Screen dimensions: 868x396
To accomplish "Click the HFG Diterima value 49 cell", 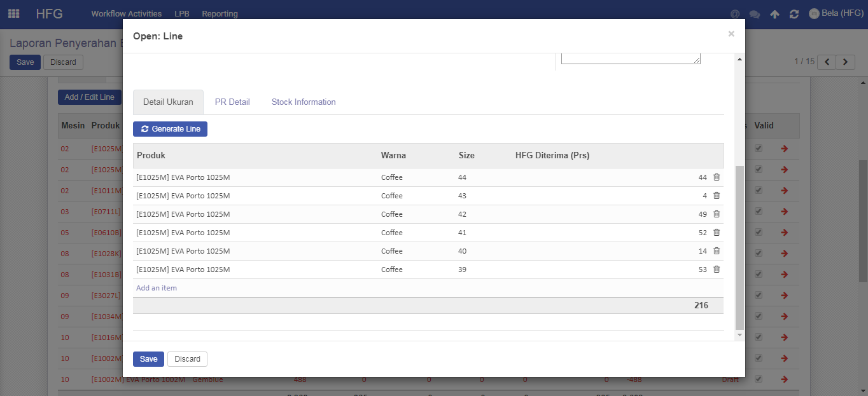I will point(703,214).
